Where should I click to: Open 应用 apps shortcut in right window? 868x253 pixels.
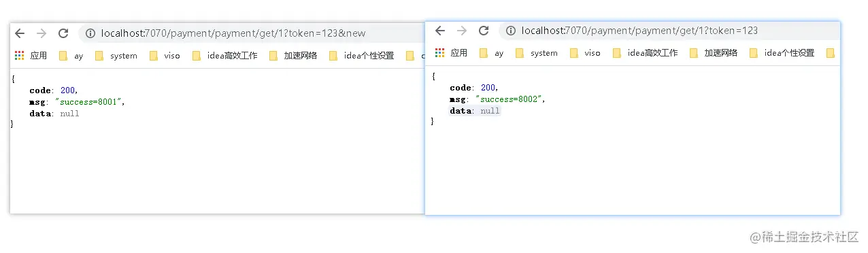[452, 53]
